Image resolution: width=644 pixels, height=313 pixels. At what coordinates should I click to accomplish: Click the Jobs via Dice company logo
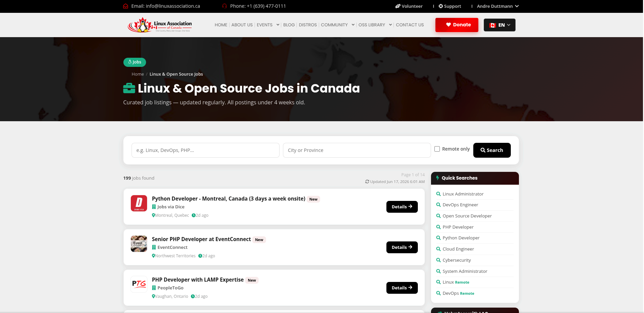(139, 203)
